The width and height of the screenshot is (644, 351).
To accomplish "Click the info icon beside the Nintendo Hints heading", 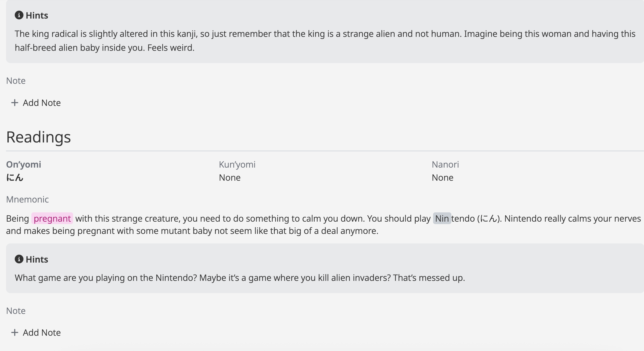I will (x=19, y=259).
